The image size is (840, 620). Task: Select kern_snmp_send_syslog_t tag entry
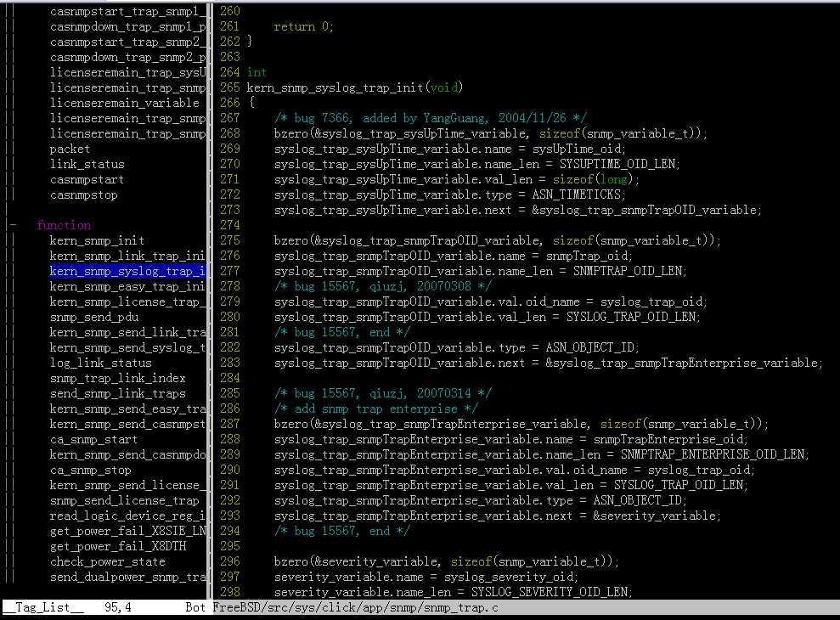pyautogui.click(x=127, y=347)
